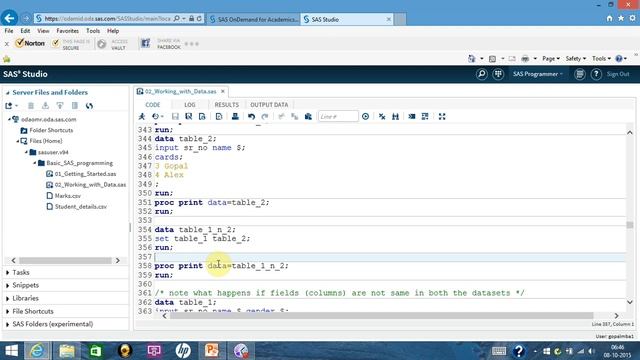
Task: Print the SAS code with the printer icon
Action: [x=235, y=117]
